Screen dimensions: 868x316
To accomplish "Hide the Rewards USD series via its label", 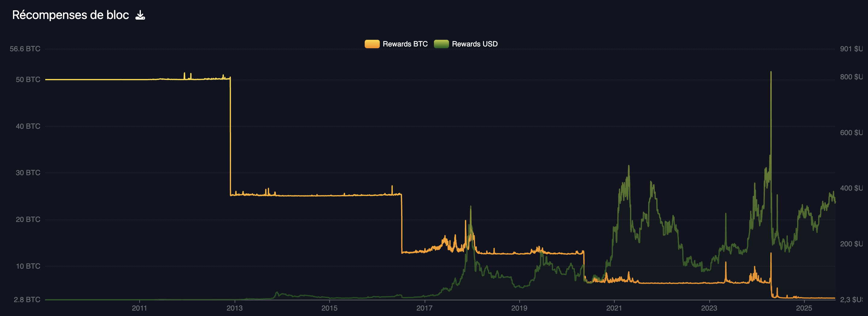I will tap(474, 44).
